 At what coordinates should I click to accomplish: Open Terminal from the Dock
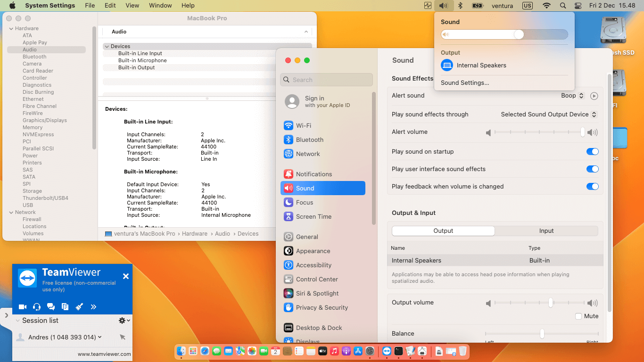click(x=398, y=351)
